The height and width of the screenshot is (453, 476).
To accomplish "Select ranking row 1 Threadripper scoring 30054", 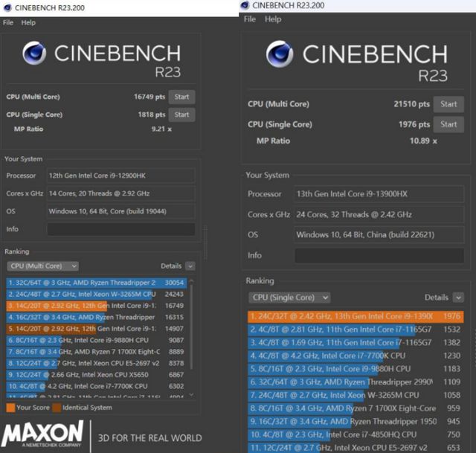I will [x=97, y=283].
